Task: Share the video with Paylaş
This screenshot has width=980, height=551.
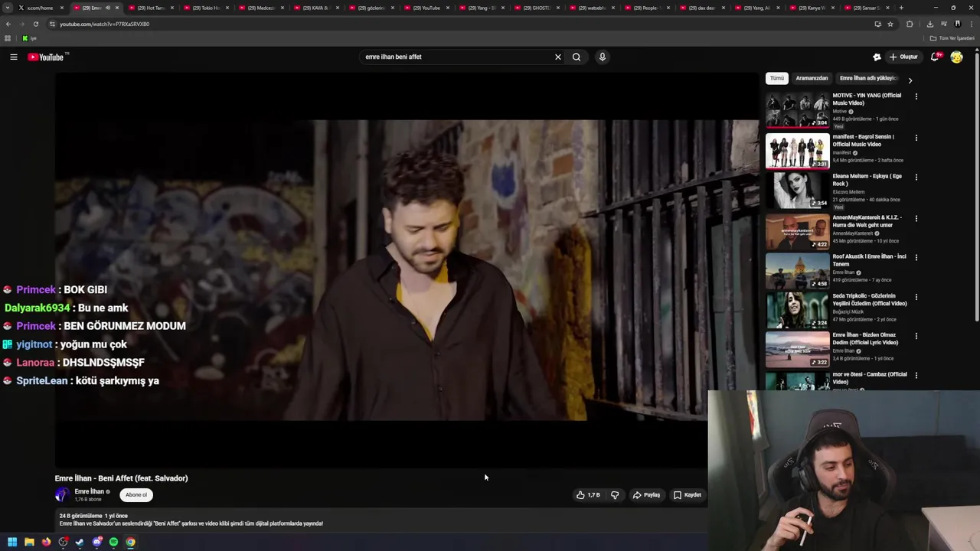Action: coord(647,495)
